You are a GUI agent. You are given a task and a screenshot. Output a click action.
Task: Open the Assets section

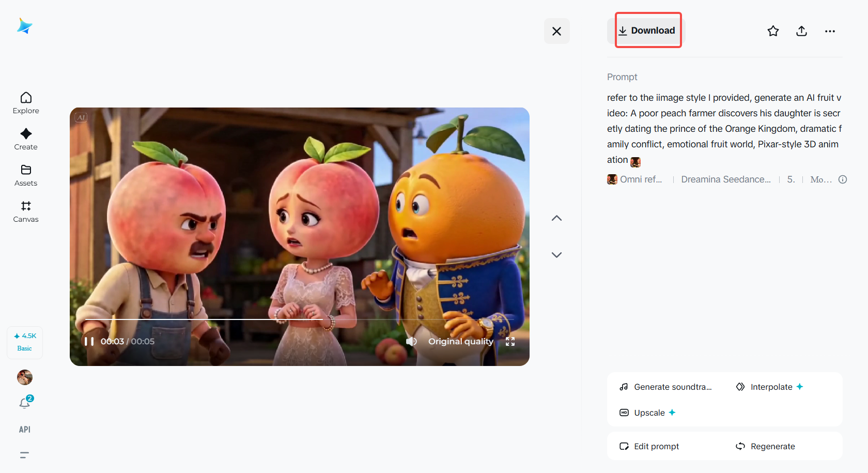26,176
